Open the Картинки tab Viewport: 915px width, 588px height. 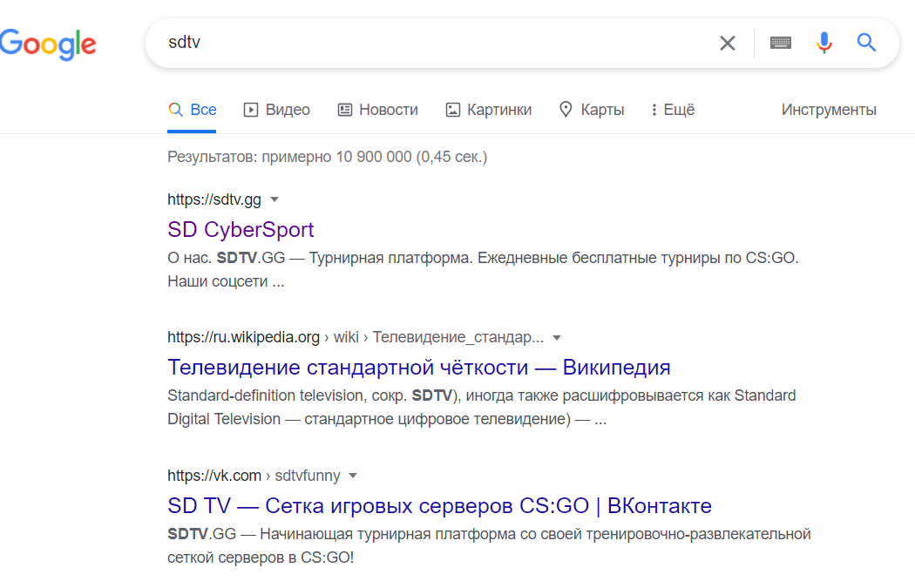[488, 110]
